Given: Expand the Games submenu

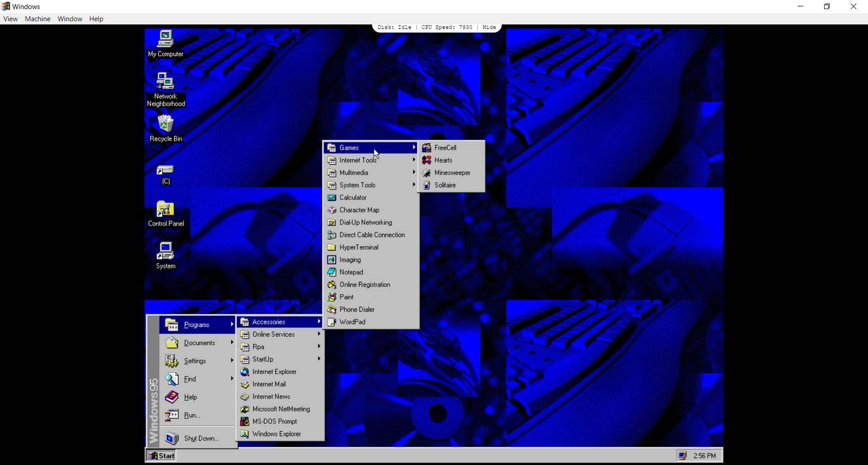Looking at the screenshot, I should pos(371,147).
